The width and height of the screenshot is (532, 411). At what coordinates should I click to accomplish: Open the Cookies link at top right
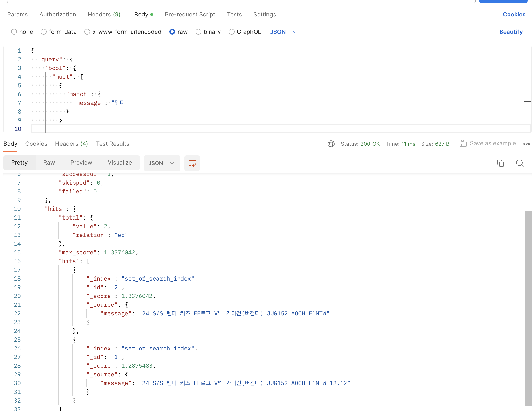tap(514, 15)
